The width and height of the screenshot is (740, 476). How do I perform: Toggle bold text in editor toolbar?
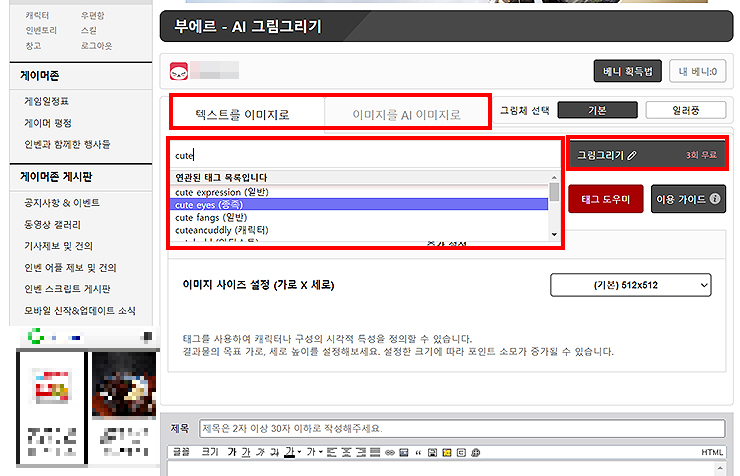(x=231, y=452)
